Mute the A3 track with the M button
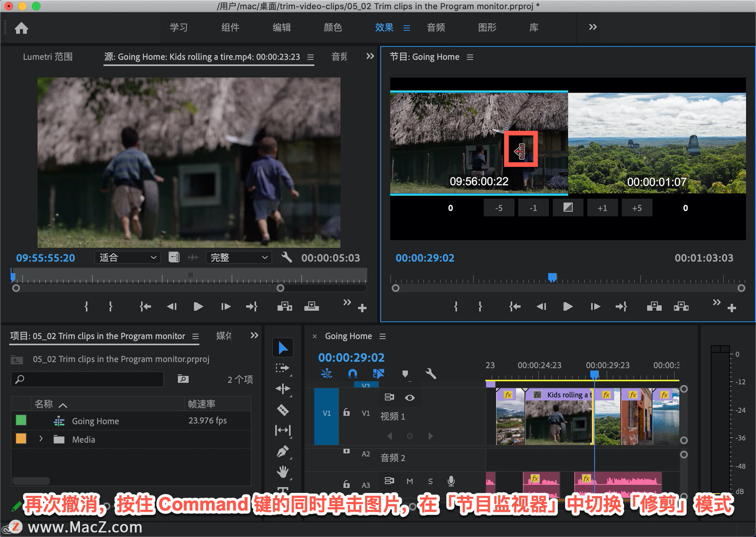Screen dimensions: 756x537 pos(409,481)
